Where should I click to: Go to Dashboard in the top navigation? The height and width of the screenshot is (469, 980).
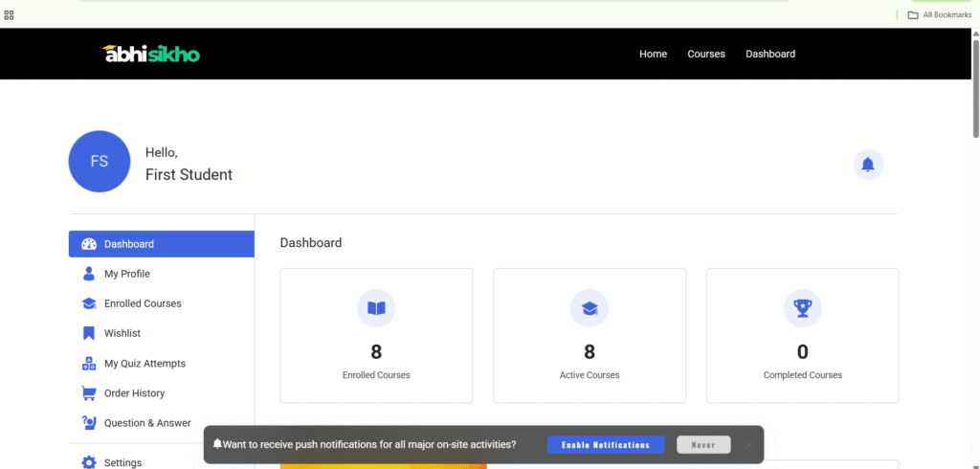pyautogui.click(x=770, y=54)
